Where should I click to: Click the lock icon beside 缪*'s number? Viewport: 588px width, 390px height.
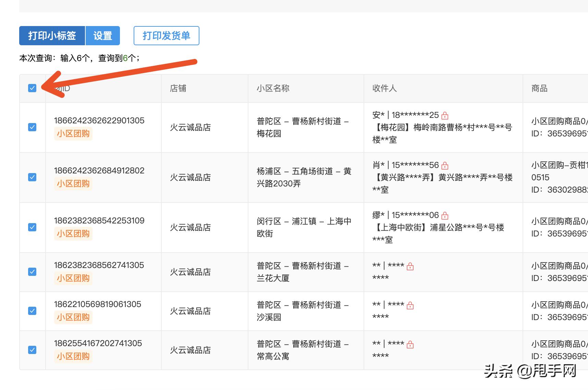pos(445,215)
